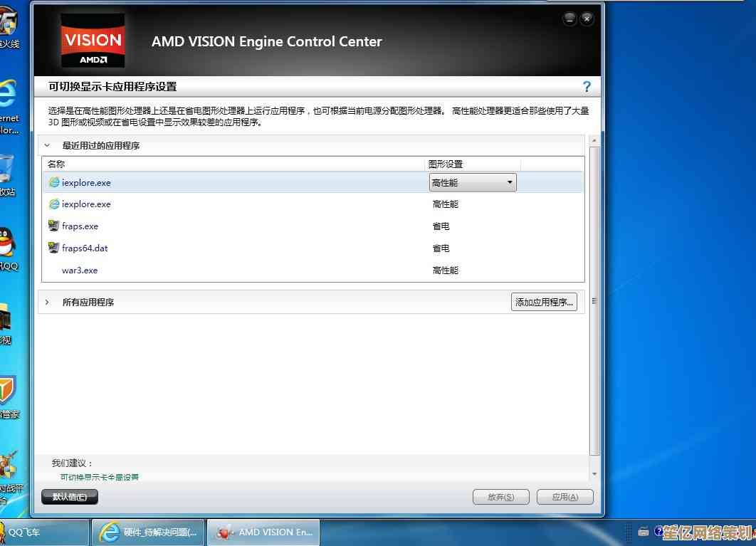Open the 高性能 graphics setting dropdown
Screen dimensions: 756x546
[x=473, y=183]
